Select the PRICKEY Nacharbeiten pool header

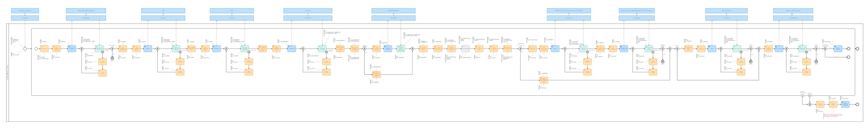point(393,11)
